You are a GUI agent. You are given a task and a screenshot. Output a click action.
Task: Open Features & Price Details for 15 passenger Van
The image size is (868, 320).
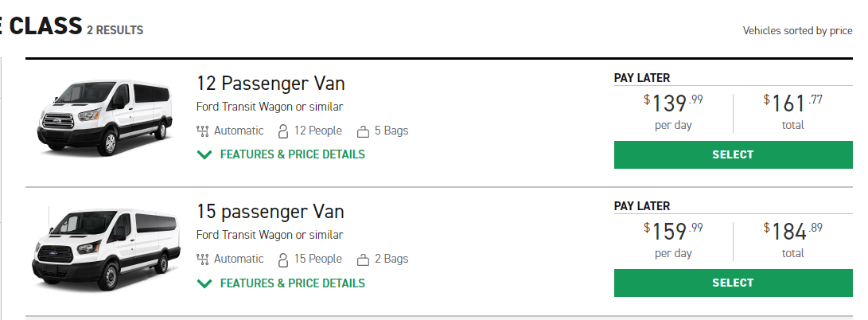(x=292, y=283)
